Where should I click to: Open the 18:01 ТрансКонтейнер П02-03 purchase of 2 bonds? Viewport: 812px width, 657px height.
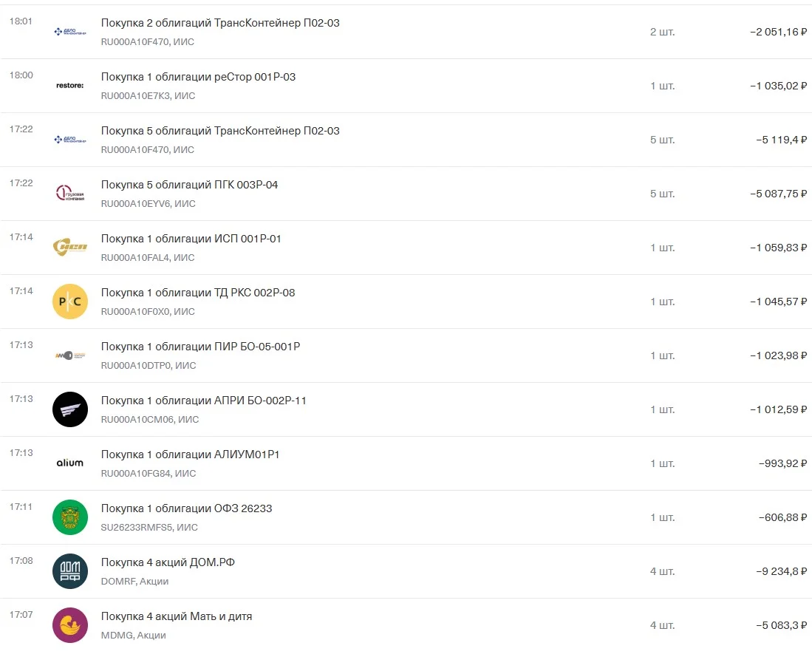click(406, 32)
